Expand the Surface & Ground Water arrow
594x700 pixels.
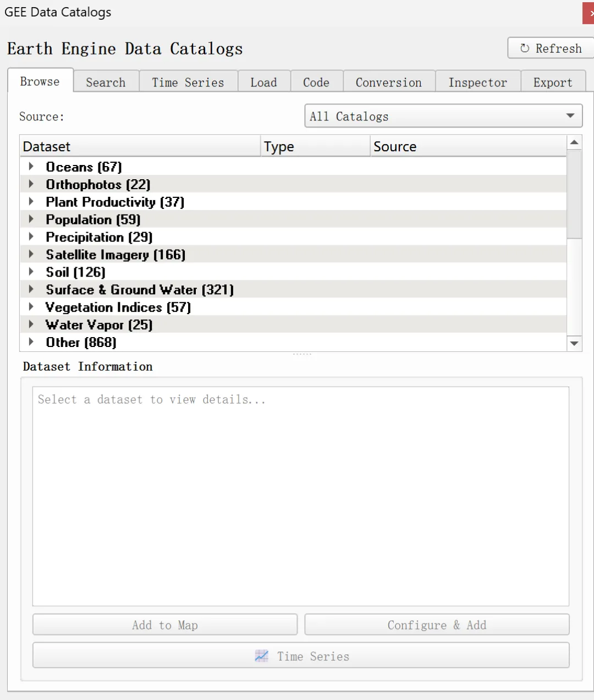[31, 289]
